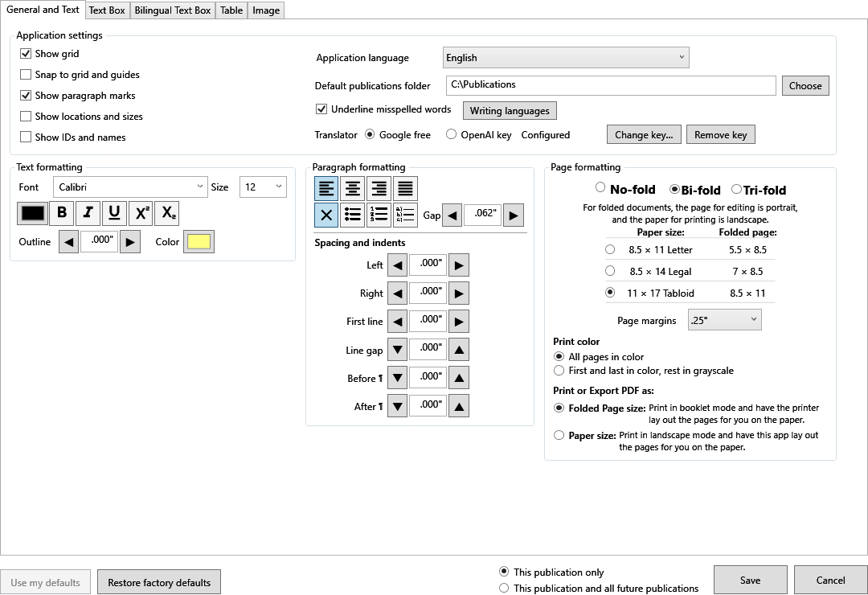The width and height of the screenshot is (868, 595).
Task: Select Tri-fold page option
Action: [737, 189]
